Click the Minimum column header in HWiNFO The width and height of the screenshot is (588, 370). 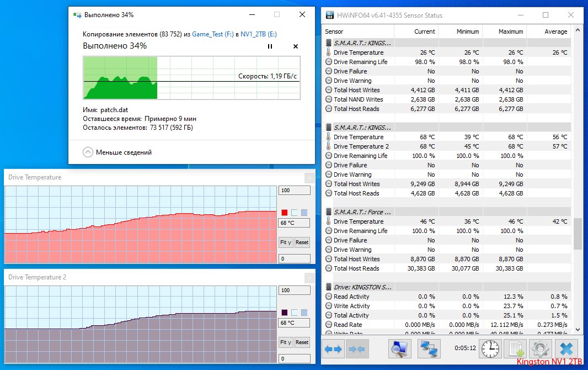click(x=460, y=31)
